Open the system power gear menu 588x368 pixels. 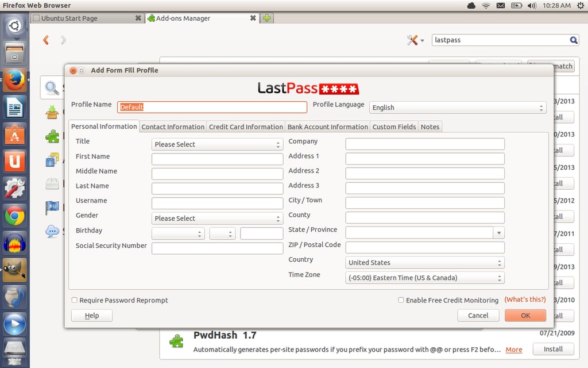click(x=580, y=6)
